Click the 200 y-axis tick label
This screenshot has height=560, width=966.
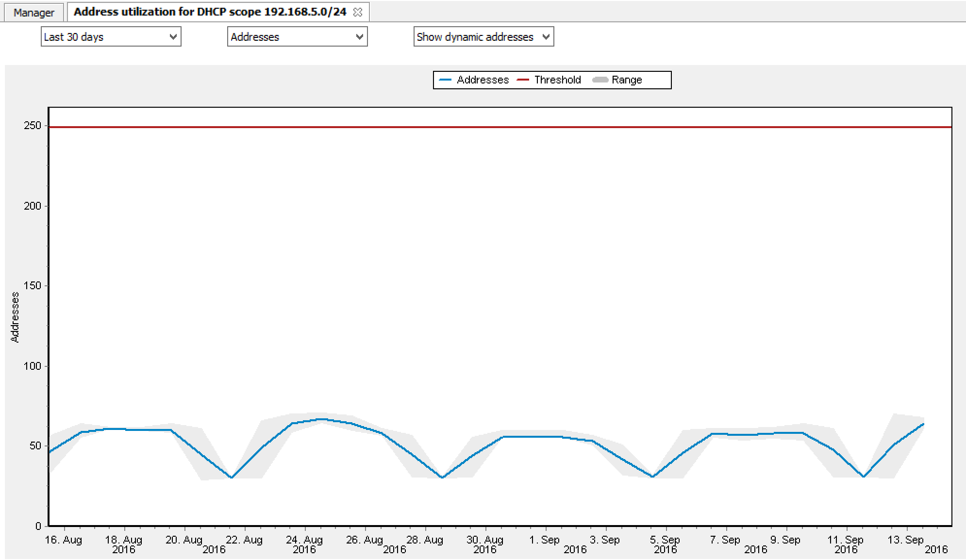33,206
